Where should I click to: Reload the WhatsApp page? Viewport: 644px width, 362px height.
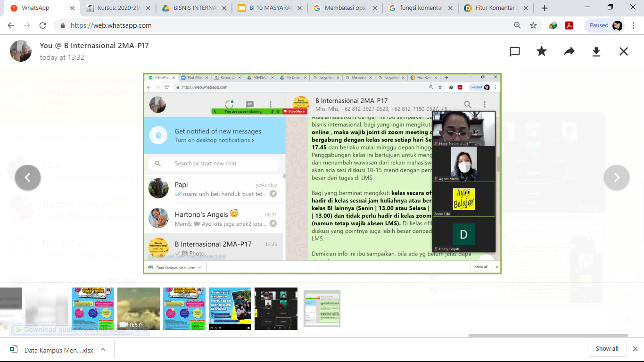[43, 25]
